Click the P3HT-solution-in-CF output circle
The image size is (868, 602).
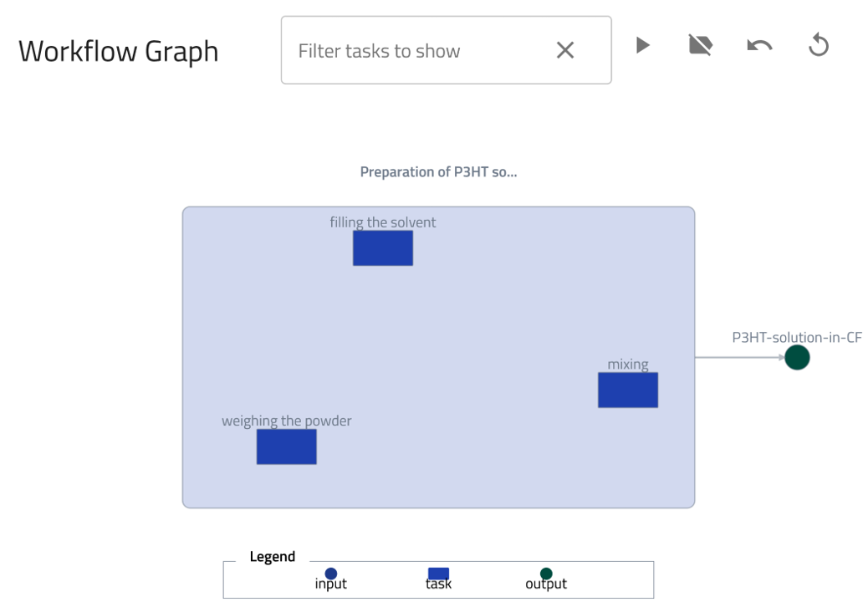(797, 358)
